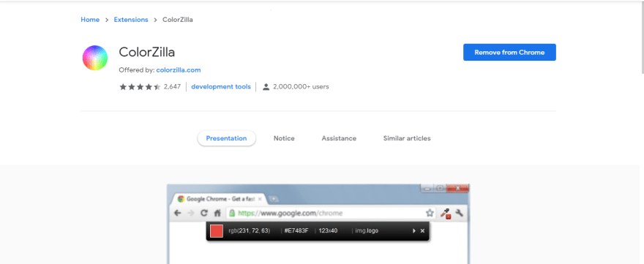Click the forward arrow in screenshot browser
The height and width of the screenshot is (264, 644).
point(190,213)
